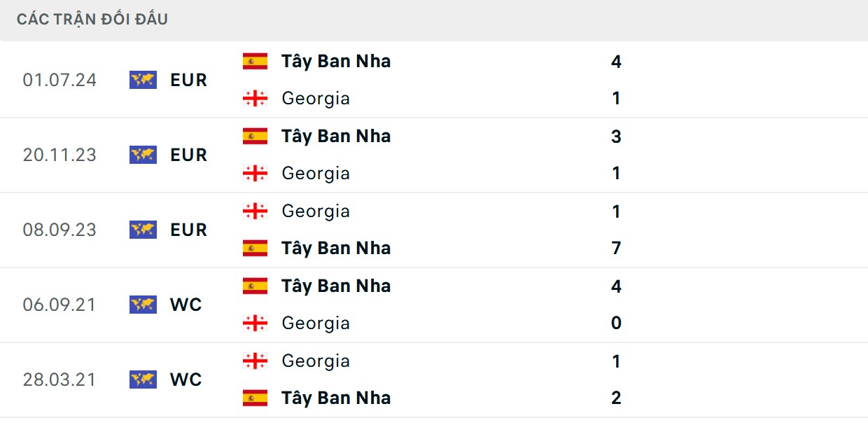Viewport: 868px width, 425px height.
Task: Click the Tây Ban Nha name in the 08.09.23 match
Action: [x=336, y=248]
